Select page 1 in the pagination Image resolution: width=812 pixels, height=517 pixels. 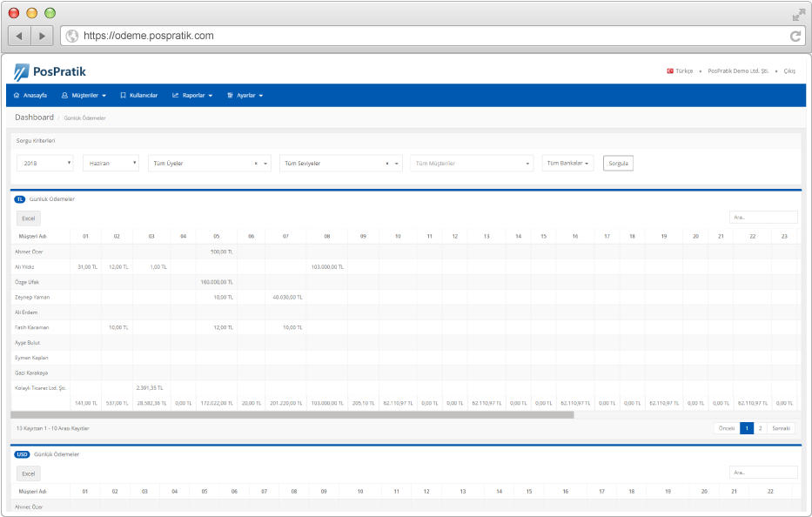pyautogui.click(x=747, y=428)
